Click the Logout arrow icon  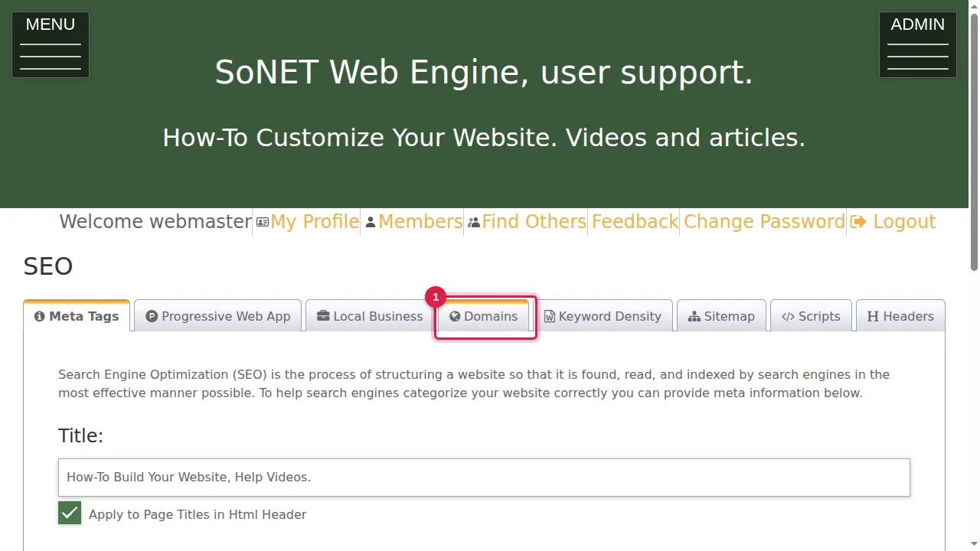click(x=858, y=222)
